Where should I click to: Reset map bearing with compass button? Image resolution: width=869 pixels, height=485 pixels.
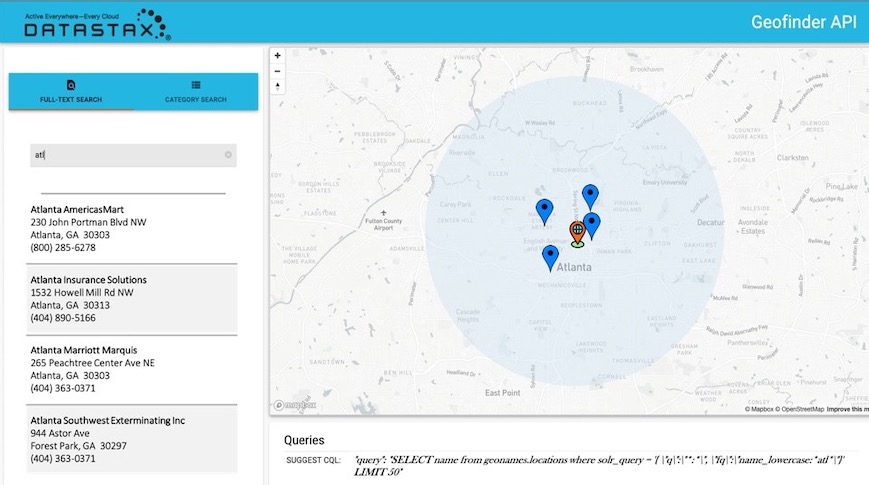(278, 86)
